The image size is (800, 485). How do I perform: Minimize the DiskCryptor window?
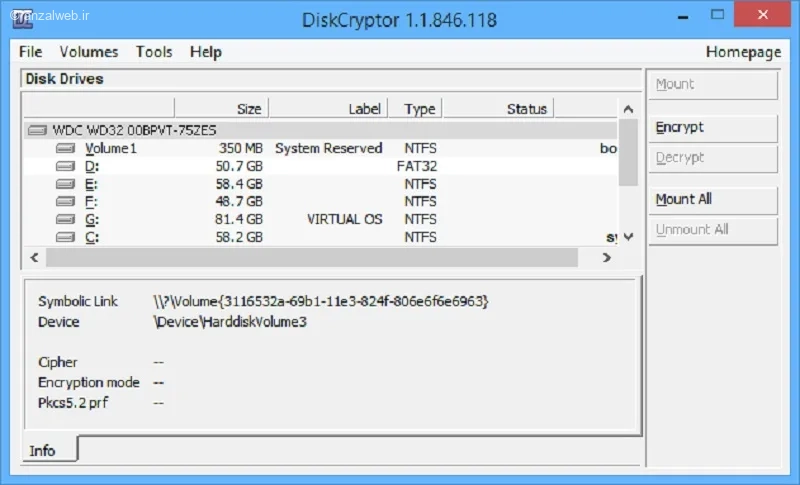683,16
